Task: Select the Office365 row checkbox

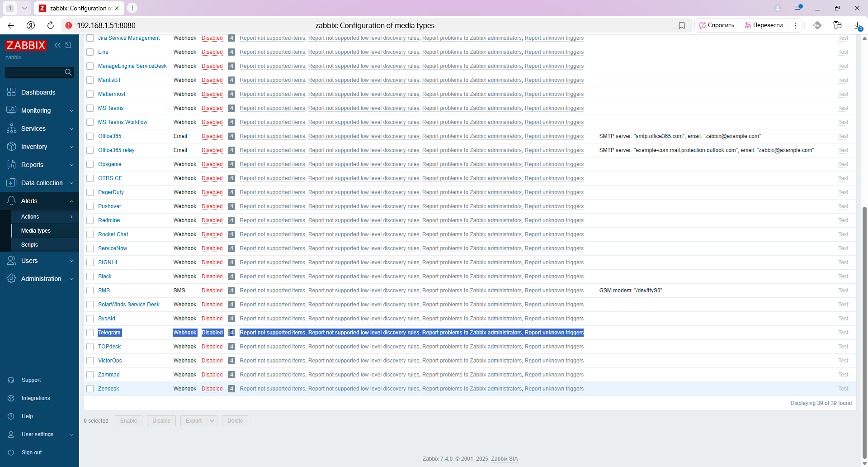Action: [90, 136]
